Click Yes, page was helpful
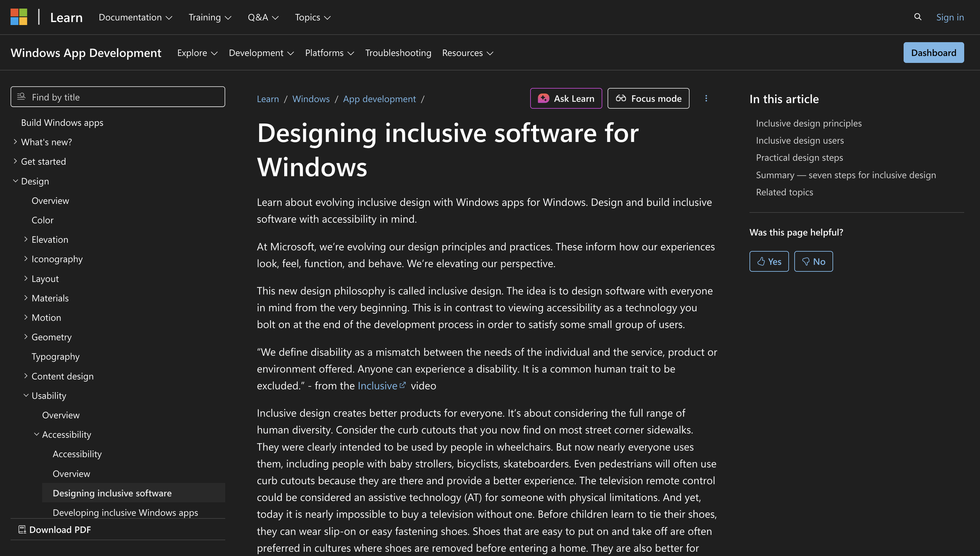 pyautogui.click(x=769, y=261)
